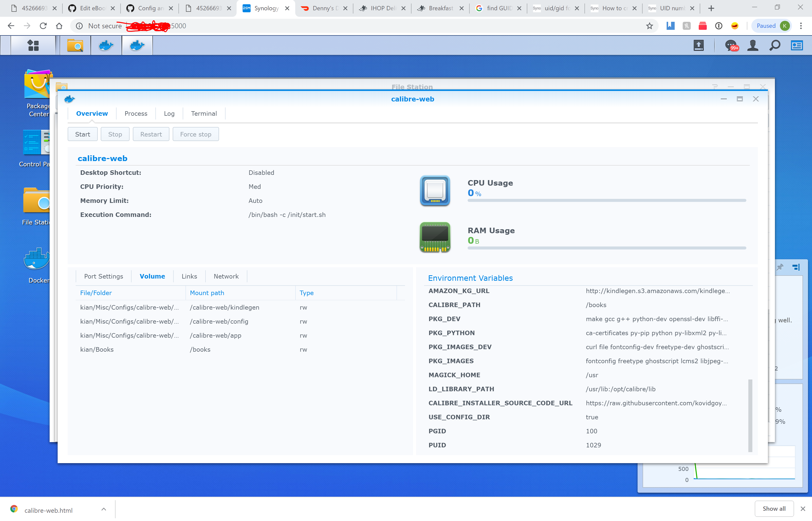Click Show all in the downloads bar

774,508
